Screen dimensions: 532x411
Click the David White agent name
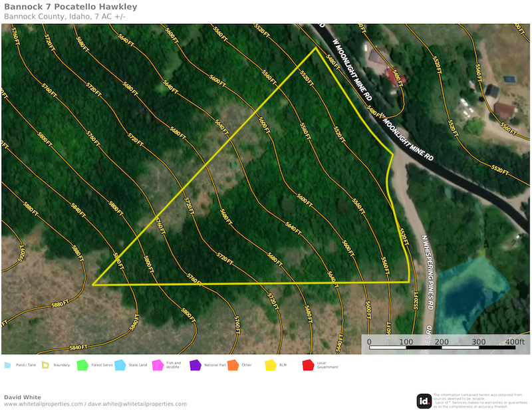[22, 397]
